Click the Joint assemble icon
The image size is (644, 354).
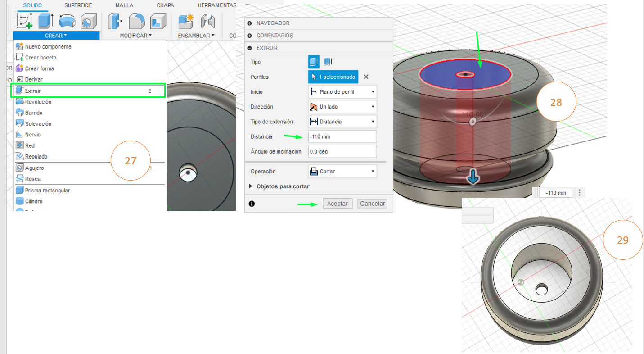207,21
